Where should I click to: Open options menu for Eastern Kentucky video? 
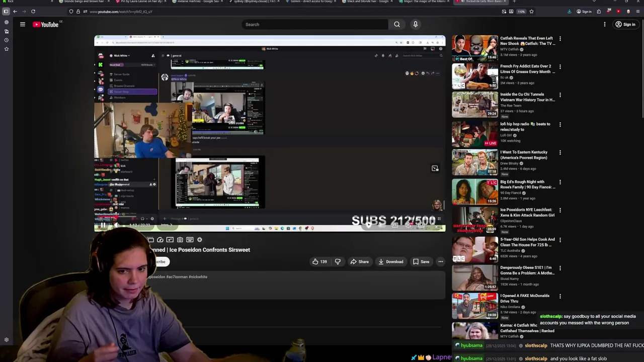560,152
